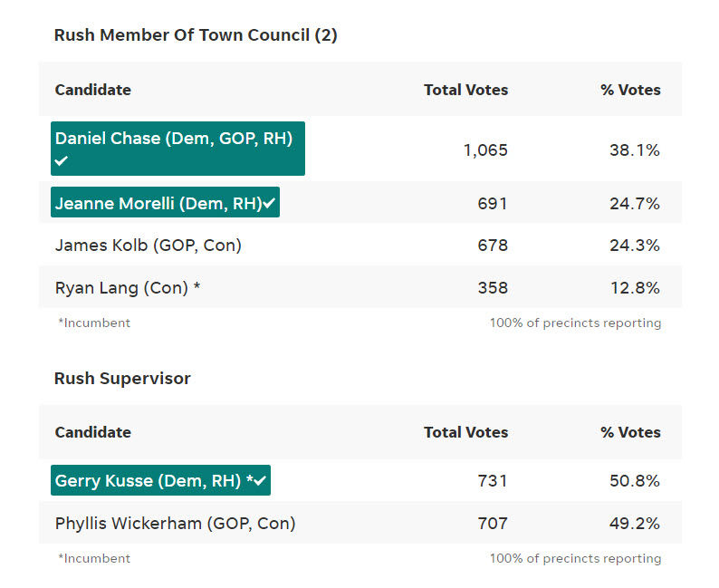This screenshot has height=588, width=719.
Task: Click Total Votes header in Supervisor table
Action: [465, 432]
